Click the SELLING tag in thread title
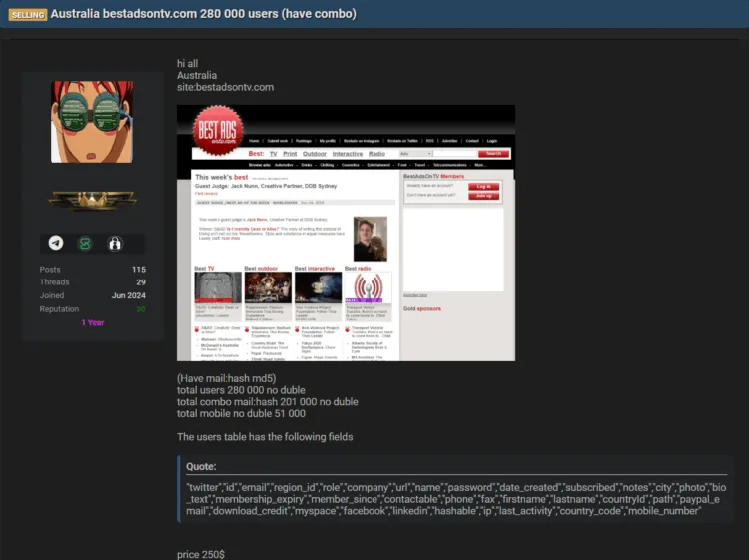749x560 pixels. pyautogui.click(x=28, y=15)
